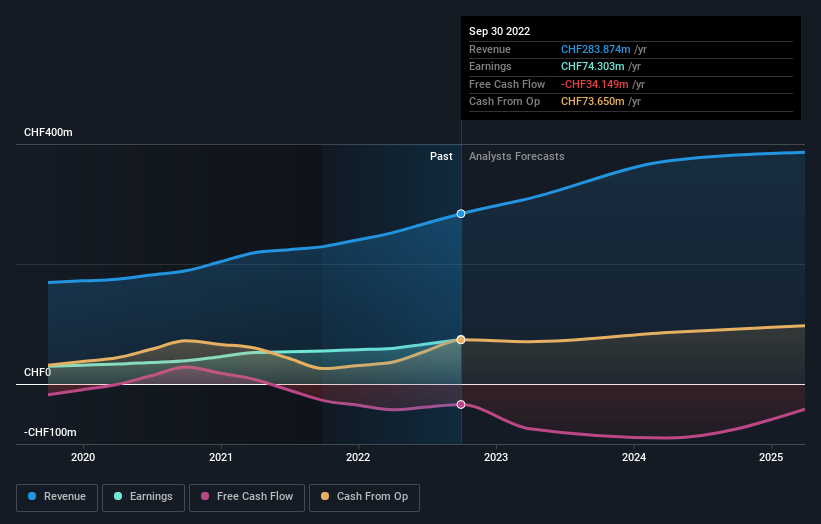Select the Free Cash Flow marker at Sep 30 2022
Viewport: 821px width, 524px height.
coord(461,405)
